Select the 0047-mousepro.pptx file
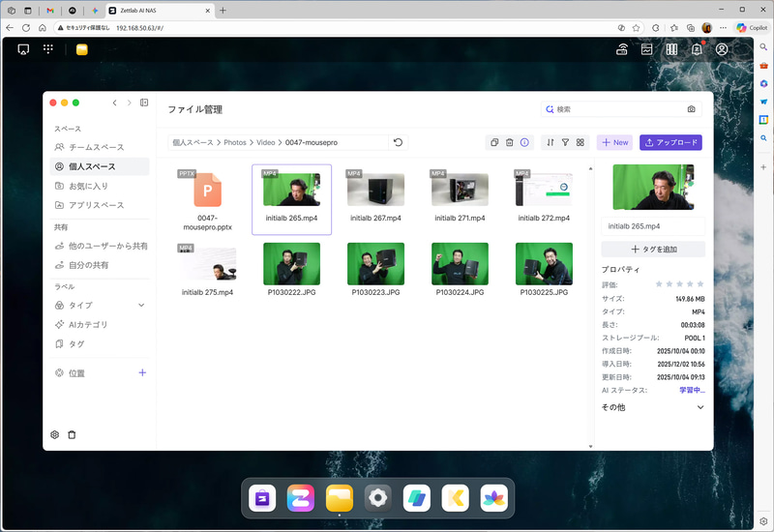 click(x=207, y=200)
